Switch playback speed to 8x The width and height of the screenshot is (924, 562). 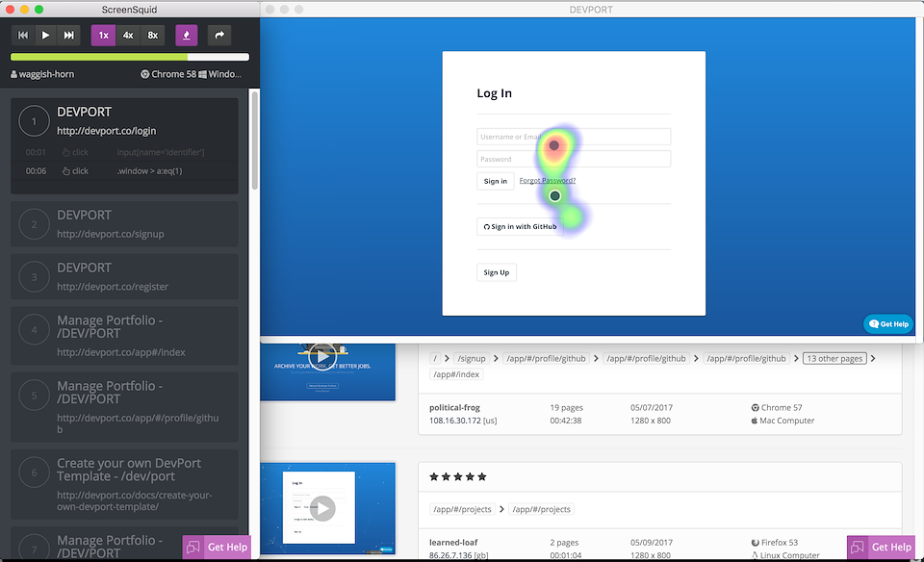pyautogui.click(x=153, y=36)
